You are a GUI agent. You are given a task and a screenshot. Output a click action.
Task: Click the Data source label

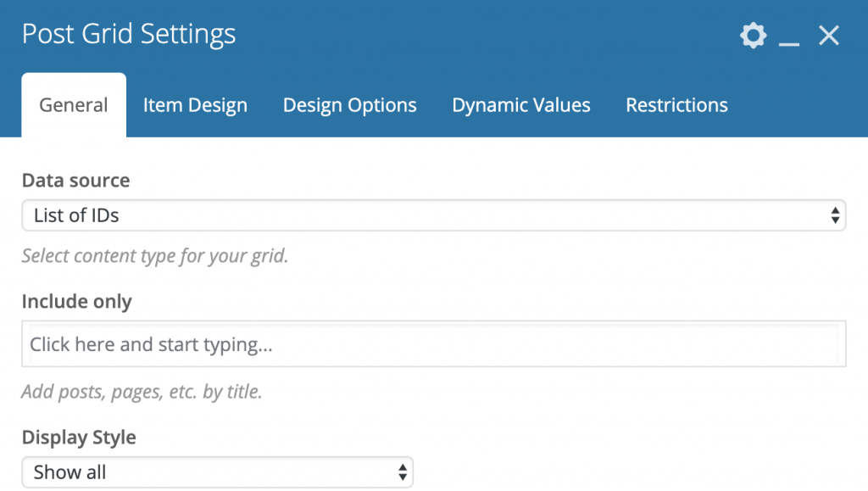[x=75, y=181]
